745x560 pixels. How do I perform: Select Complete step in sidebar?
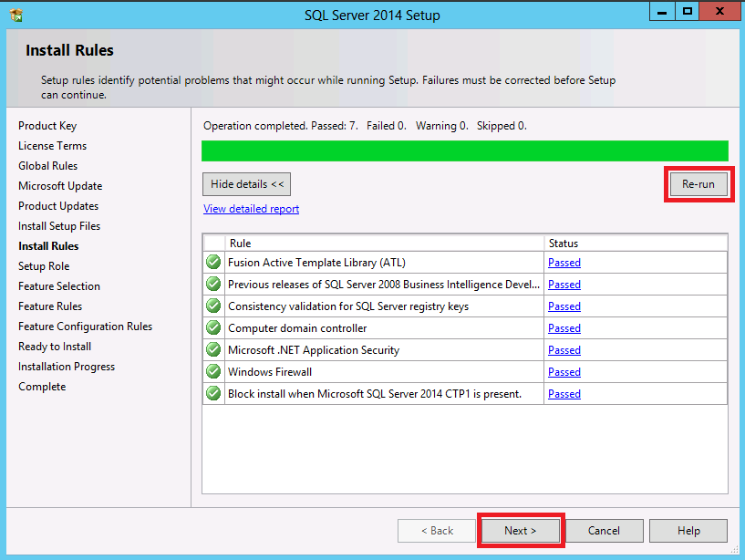(42, 387)
